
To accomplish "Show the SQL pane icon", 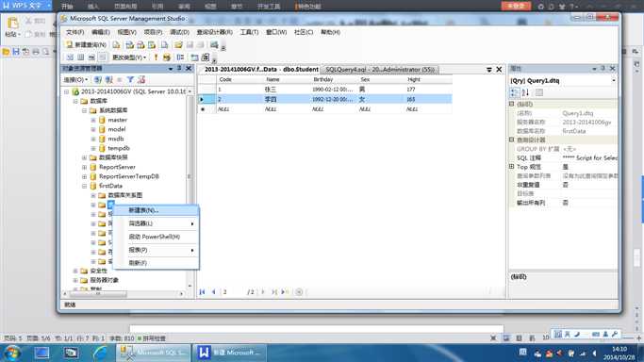I will 91,58.
